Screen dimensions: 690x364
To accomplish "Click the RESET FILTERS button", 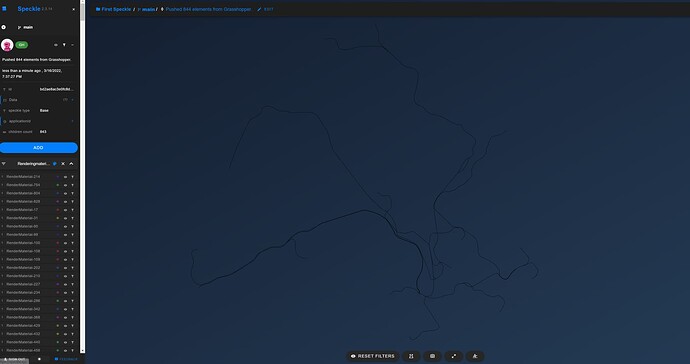I will [373, 356].
